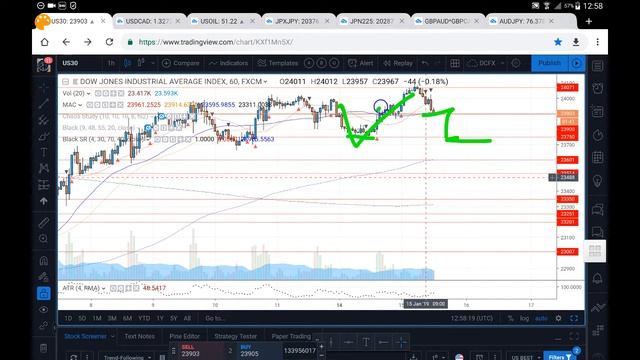
Task: Set date range to 1D
Action: pos(68,318)
